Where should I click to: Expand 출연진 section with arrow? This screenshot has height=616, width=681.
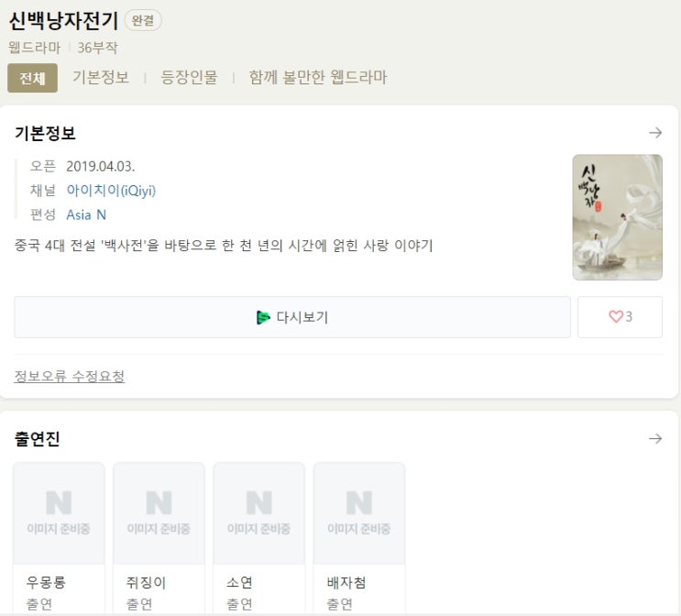[x=655, y=439]
